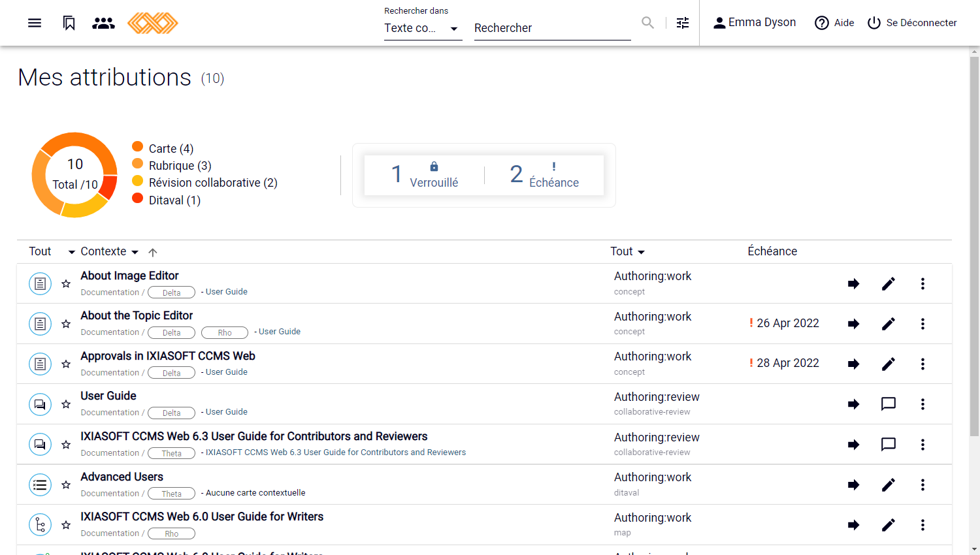Viewport: 980px width, 555px height.
Task: Star the Advanced Users row
Action: tap(66, 484)
